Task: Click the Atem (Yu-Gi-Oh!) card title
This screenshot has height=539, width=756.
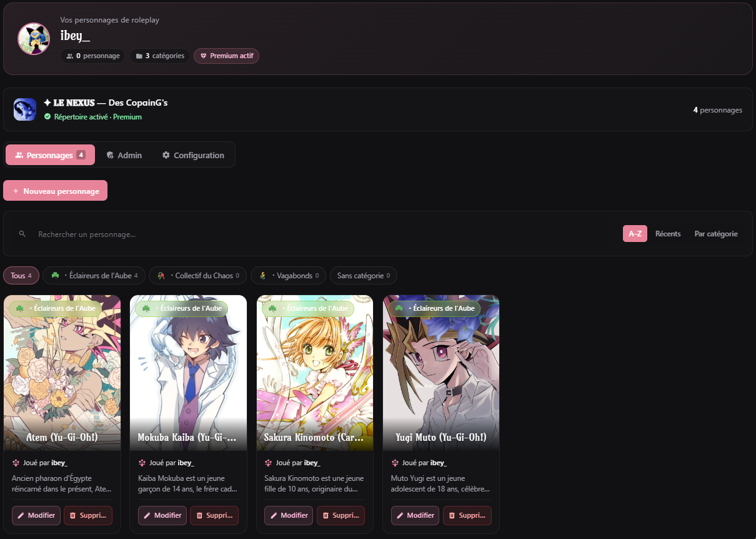Action: click(x=62, y=437)
